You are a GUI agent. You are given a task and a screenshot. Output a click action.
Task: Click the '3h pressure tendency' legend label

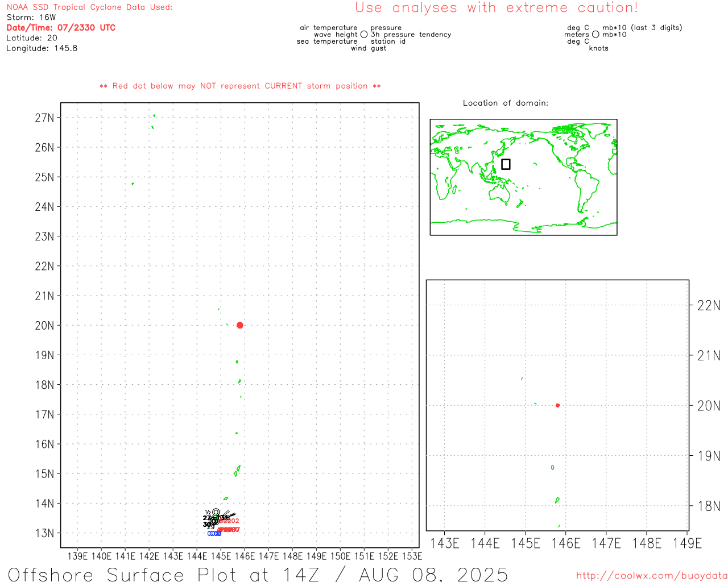point(411,35)
